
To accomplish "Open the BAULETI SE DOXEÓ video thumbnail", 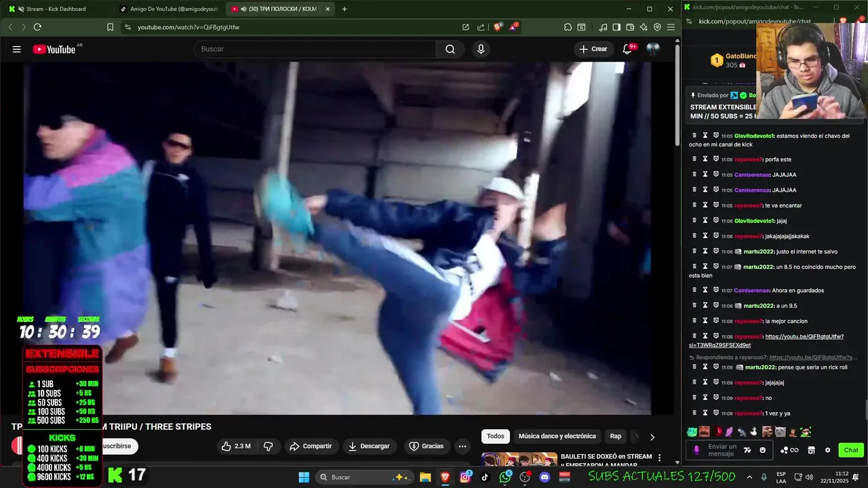I will [519, 460].
